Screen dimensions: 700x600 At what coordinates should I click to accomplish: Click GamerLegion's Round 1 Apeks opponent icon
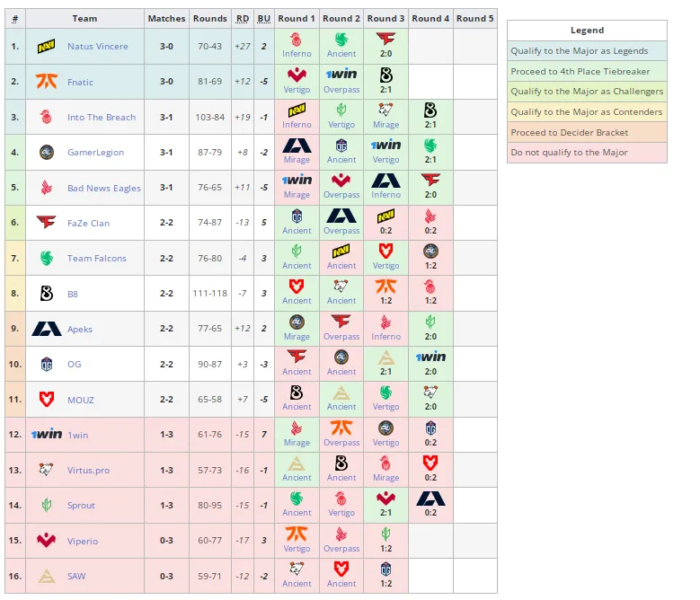tap(297, 146)
